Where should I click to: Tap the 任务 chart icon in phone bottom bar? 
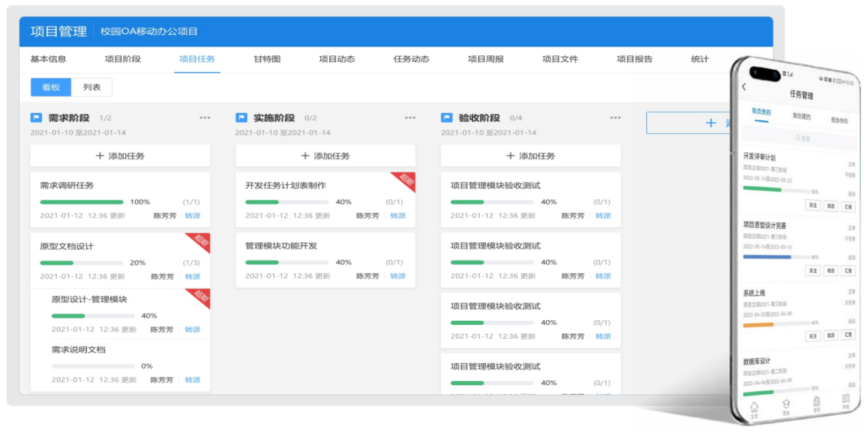pos(817,403)
